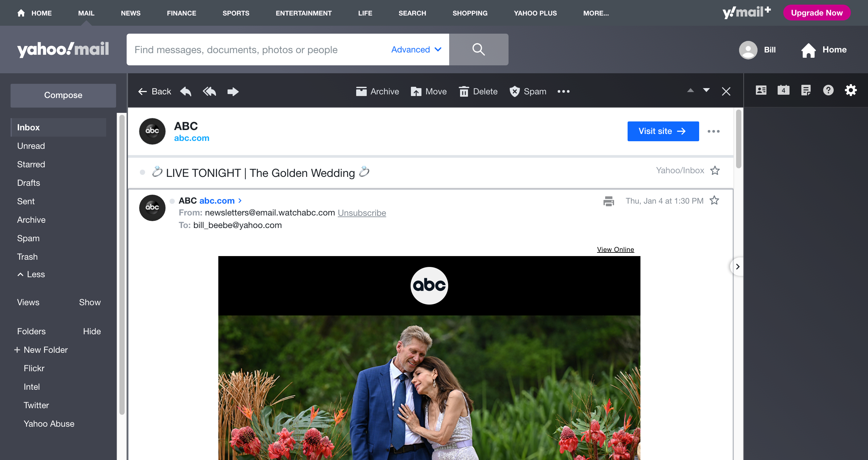Screen dimensions: 868x460
Task: Archive this email from the toolbar
Action: click(x=377, y=91)
